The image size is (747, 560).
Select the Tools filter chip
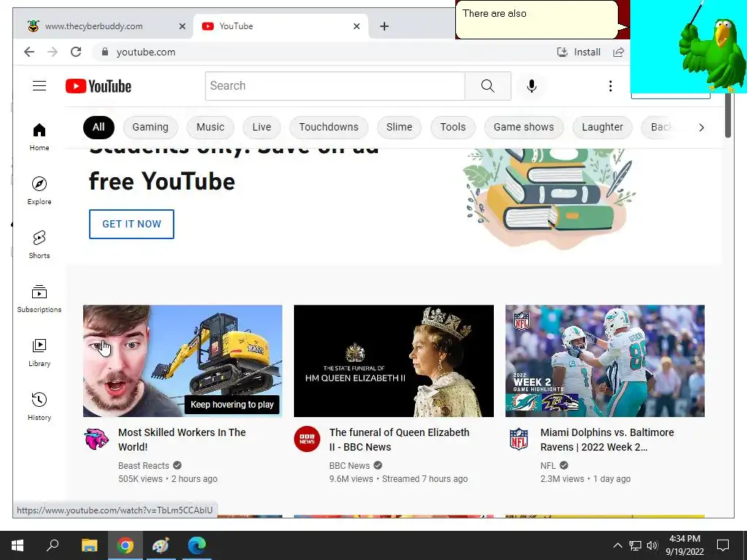[x=452, y=127]
